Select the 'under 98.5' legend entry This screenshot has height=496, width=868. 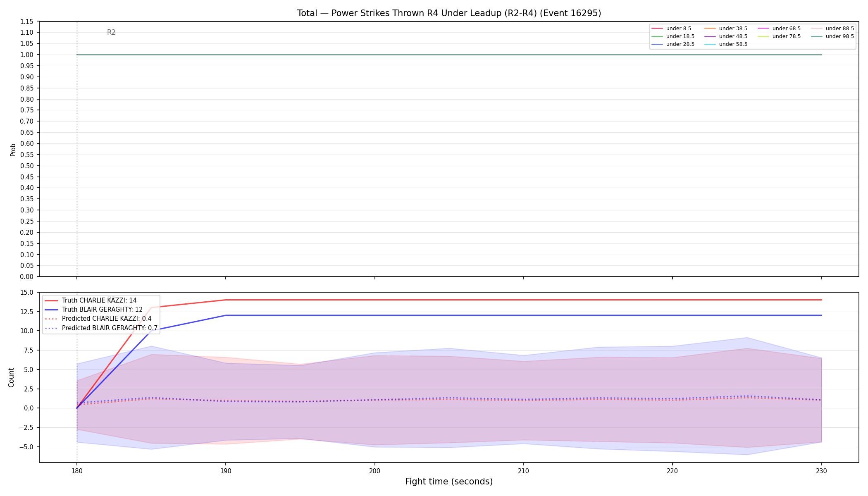[832, 36]
